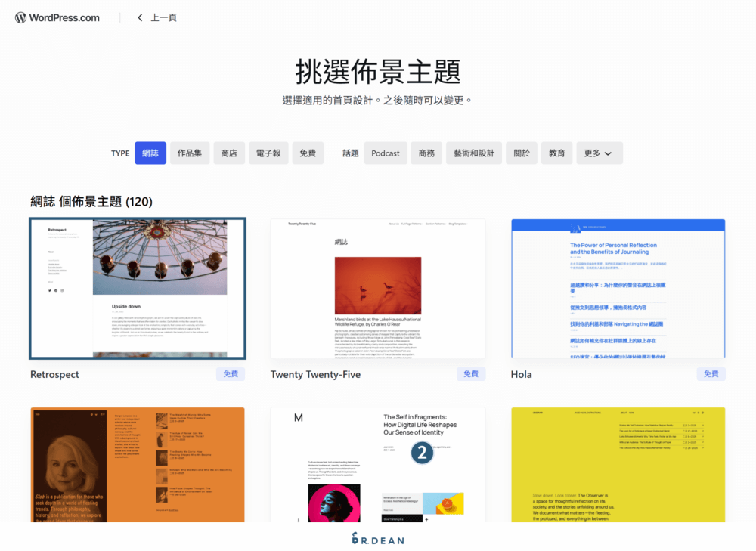This screenshot has width=756, height=551.
Task: Select the 網誌 type filter
Action: pos(150,153)
